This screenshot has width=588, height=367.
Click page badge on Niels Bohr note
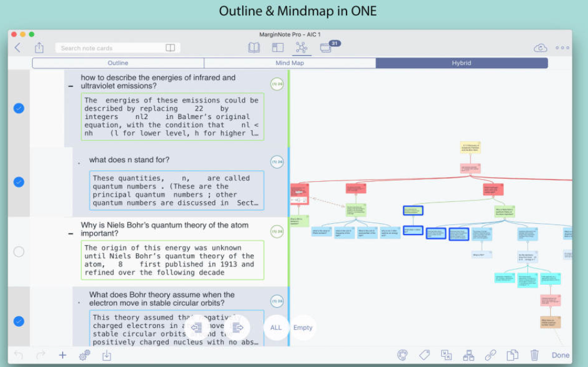pyautogui.click(x=277, y=231)
